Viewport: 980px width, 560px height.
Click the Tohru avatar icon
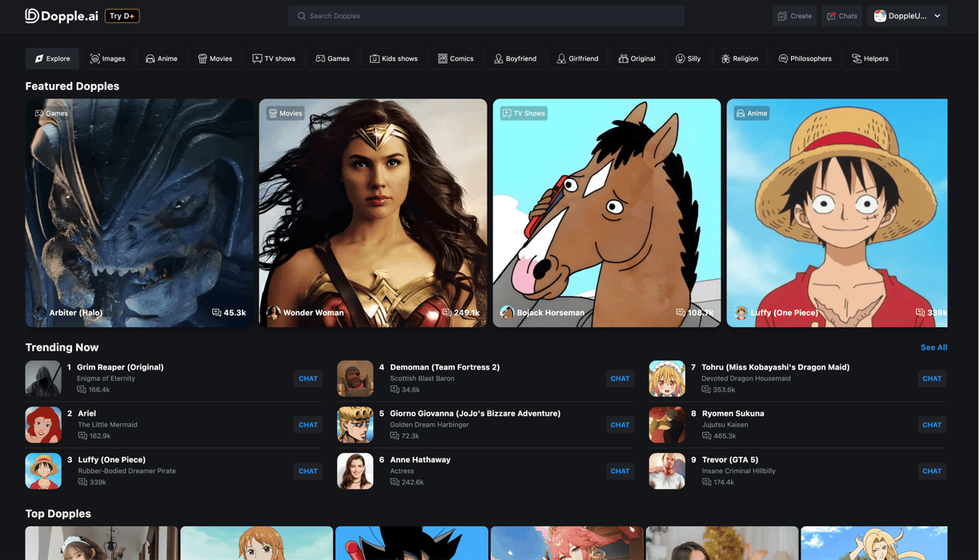667,378
